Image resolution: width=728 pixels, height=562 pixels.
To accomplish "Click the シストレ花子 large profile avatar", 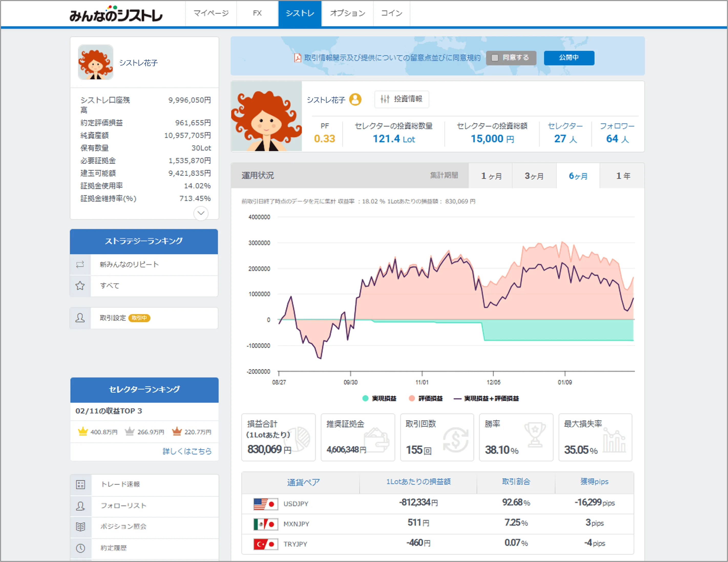I will click(x=266, y=117).
